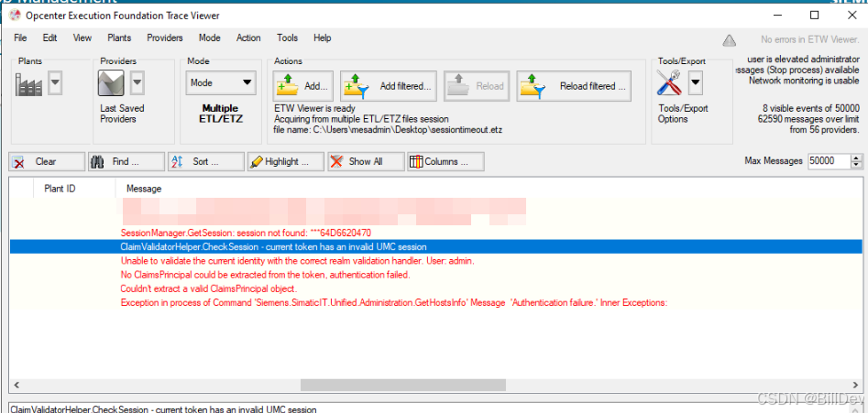Viewport: 868px width, 413px height.
Task: Open the Providers menu
Action: [x=165, y=38]
